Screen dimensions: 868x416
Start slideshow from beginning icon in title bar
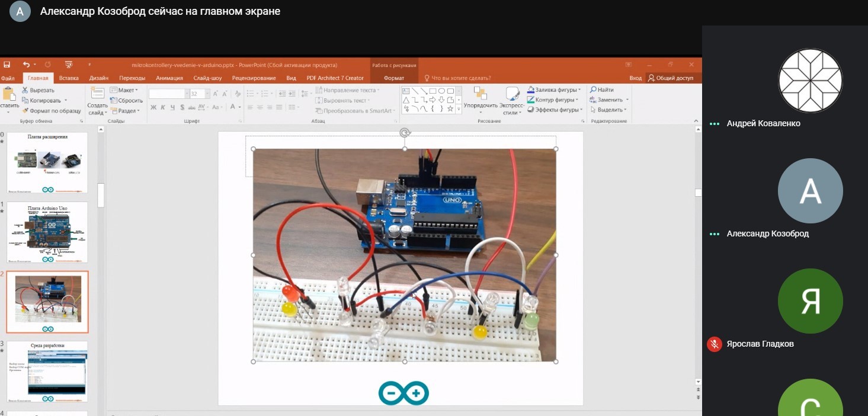(69, 65)
